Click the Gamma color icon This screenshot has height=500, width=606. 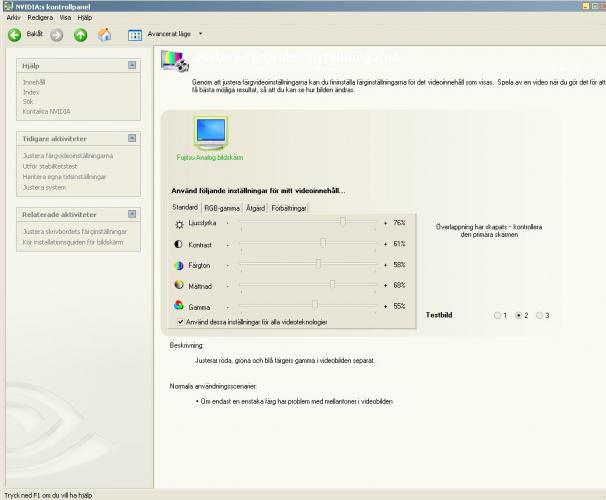[x=179, y=306]
